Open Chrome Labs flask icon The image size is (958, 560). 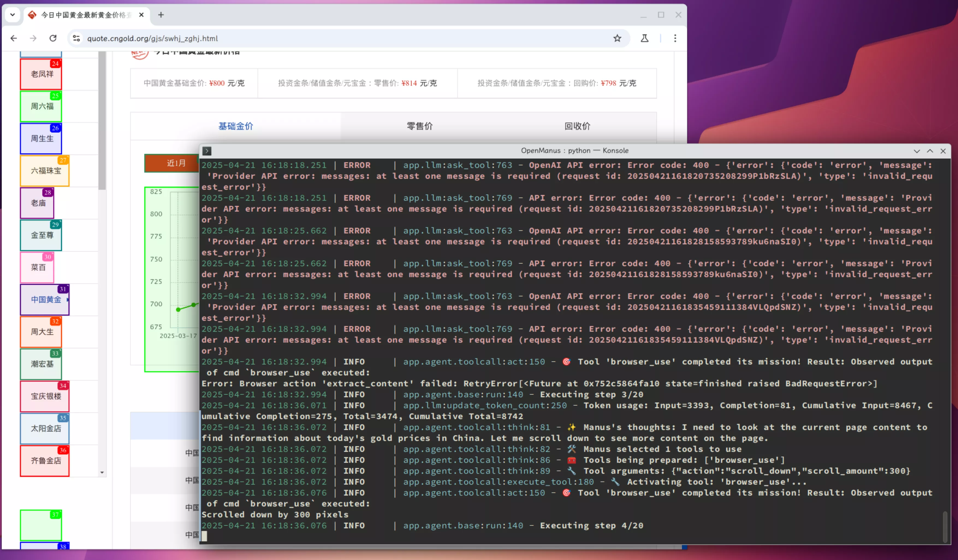tap(644, 38)
